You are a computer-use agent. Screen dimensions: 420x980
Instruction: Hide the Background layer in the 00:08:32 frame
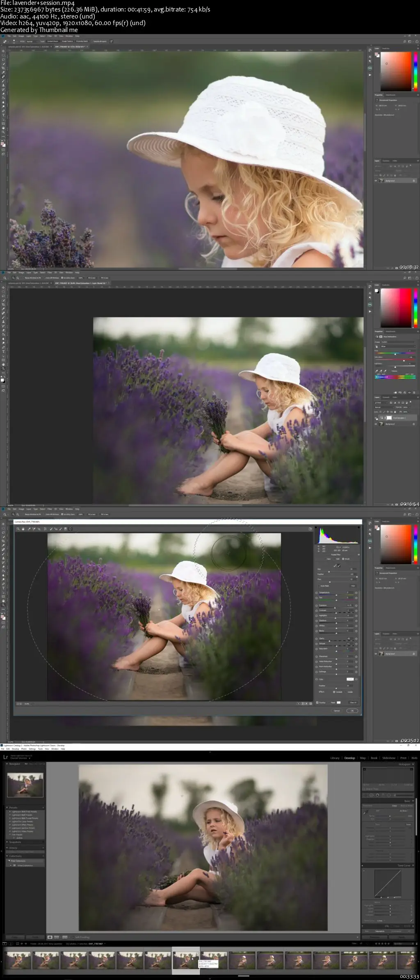pos(376,181)
